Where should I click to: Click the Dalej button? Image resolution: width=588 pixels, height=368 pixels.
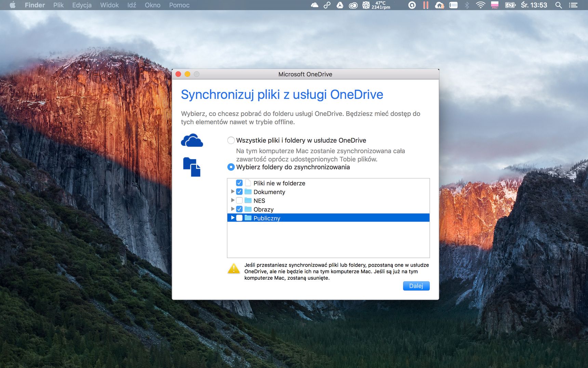click(416, 286)
